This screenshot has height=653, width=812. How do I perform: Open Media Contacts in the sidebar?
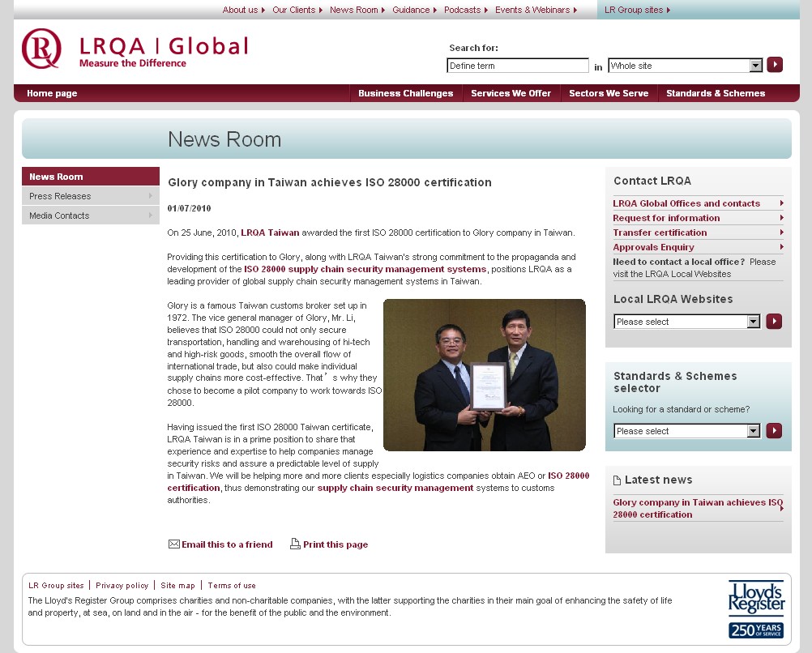[91, 215]
